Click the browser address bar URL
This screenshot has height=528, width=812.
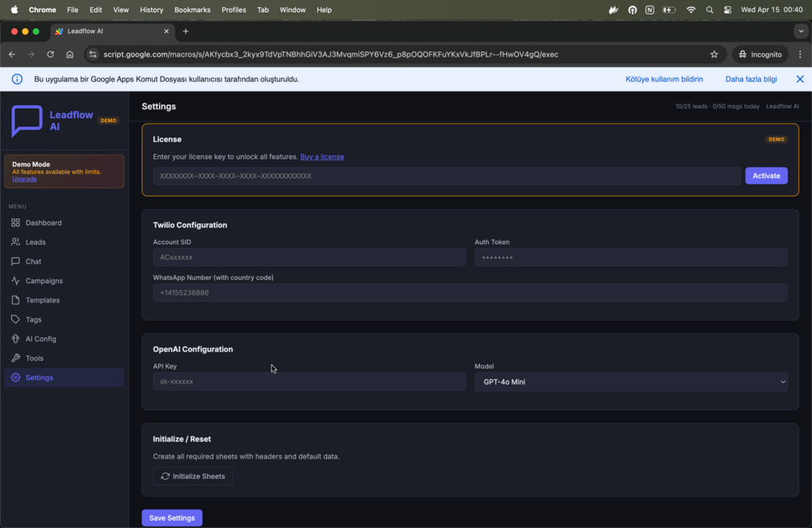pos(330,54)
